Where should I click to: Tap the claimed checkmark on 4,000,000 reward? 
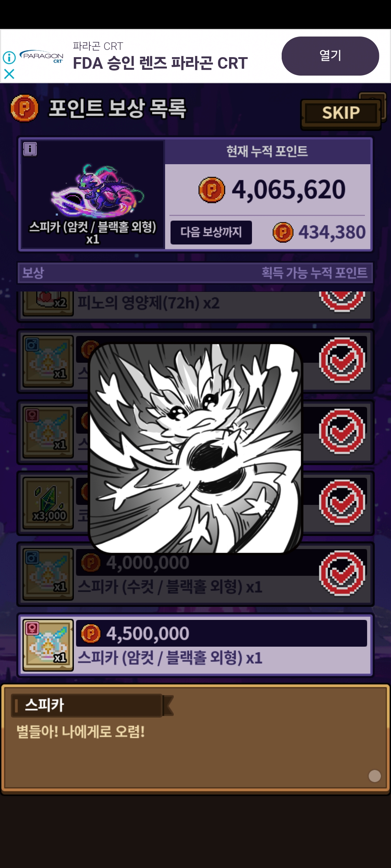point(342,573)
